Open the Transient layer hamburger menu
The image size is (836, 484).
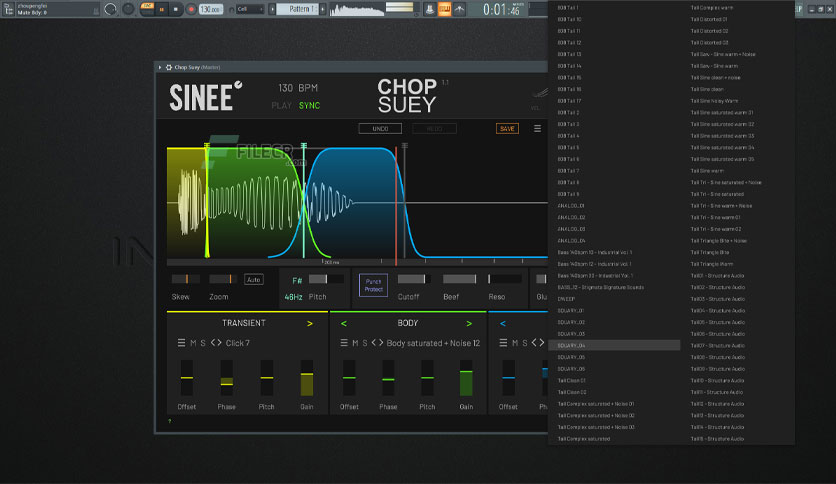(181, 343)
